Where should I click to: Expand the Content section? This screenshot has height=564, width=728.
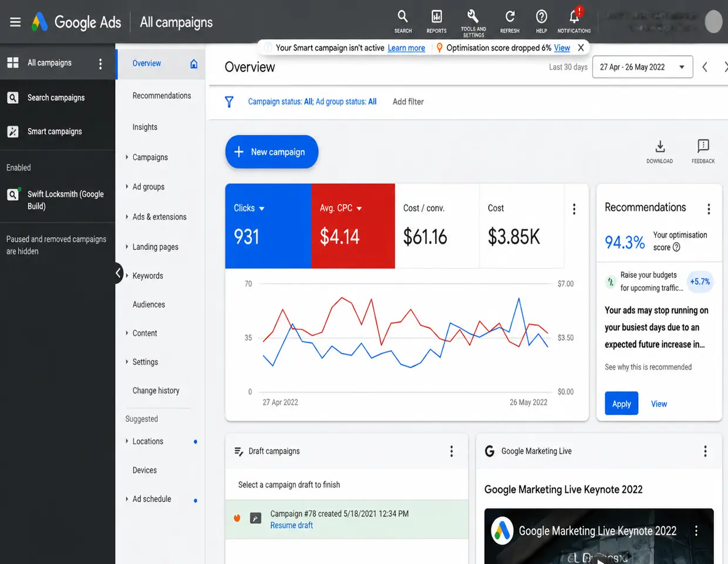pos(127,333)
